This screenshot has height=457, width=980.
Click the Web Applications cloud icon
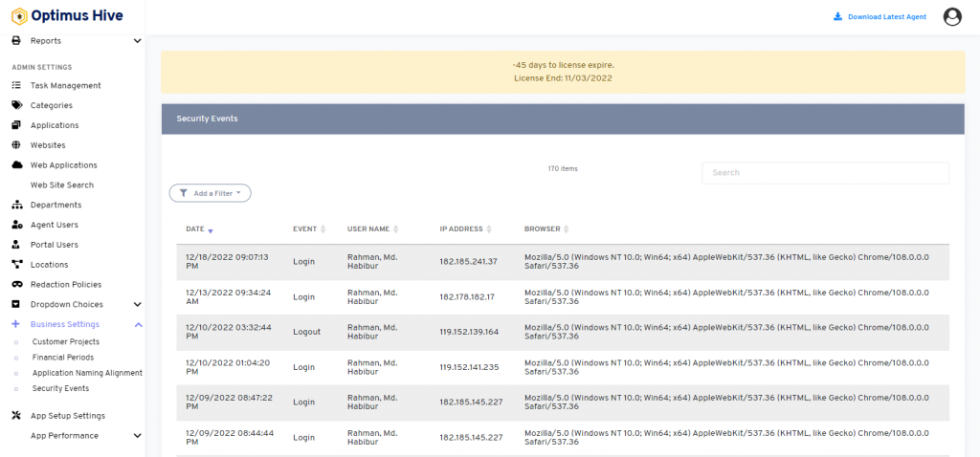pos(17,165)
